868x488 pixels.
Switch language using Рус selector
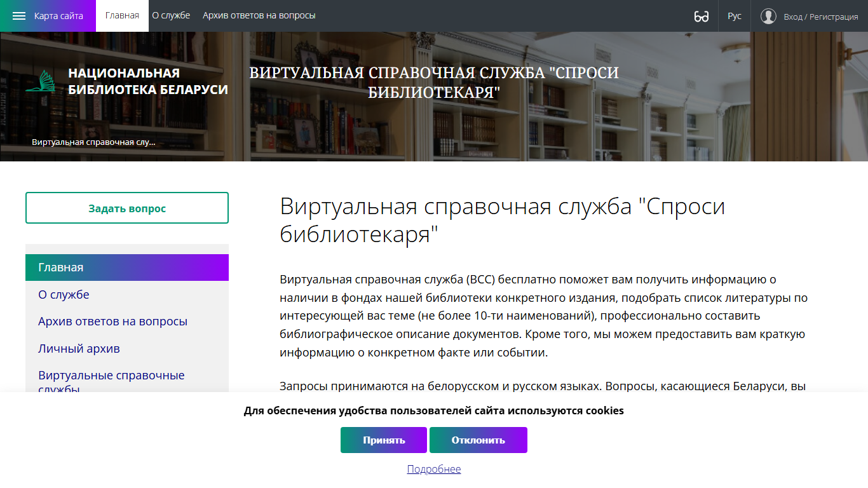[735, 16]
